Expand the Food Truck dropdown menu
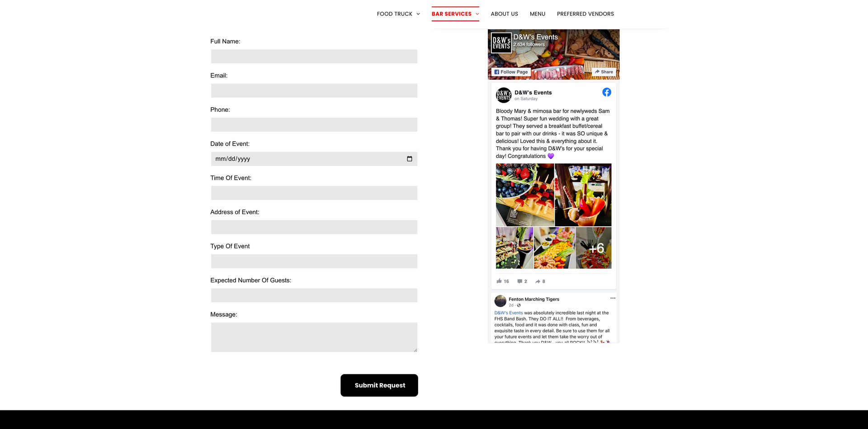 pyautogui.click(x=398, y=14)
